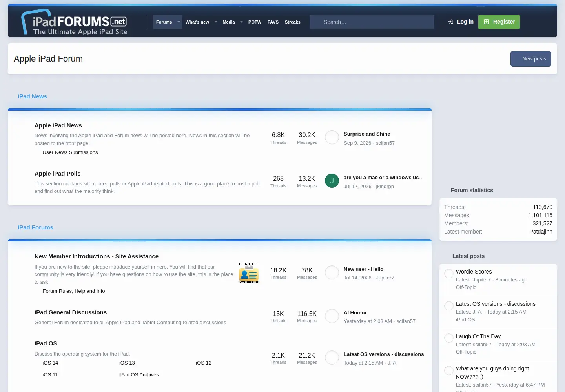Open scifan57 profile under Surprise and Shine
Viewport: 565px width, 392px height.
tap(385, 143)
